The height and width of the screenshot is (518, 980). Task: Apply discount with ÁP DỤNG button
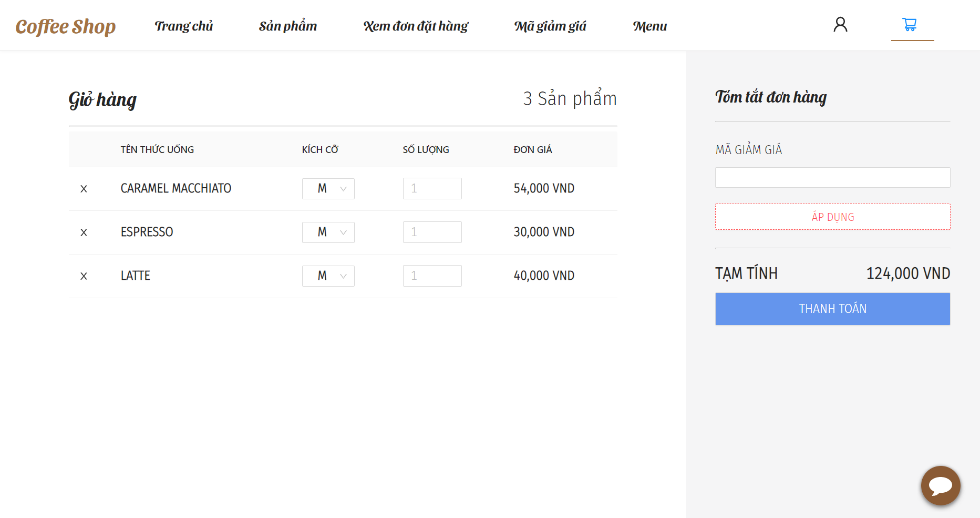[833, 217]
